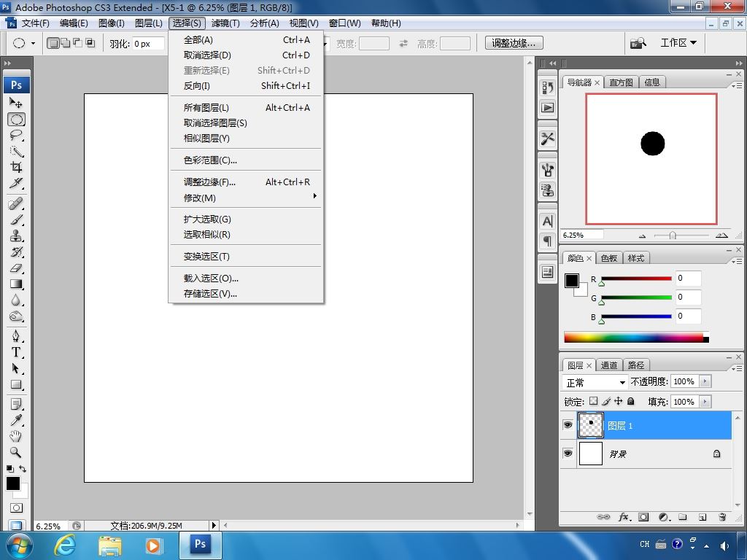Screen dimensions: 747x560
Task: Toggle visibility of the 背景 layer
Action: pos(568,454)
